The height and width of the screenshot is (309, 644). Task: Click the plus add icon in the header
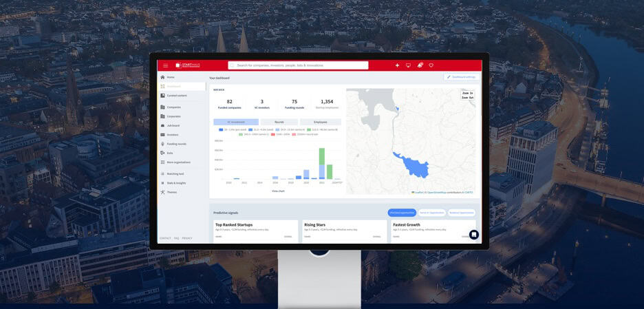pos(397,65)
